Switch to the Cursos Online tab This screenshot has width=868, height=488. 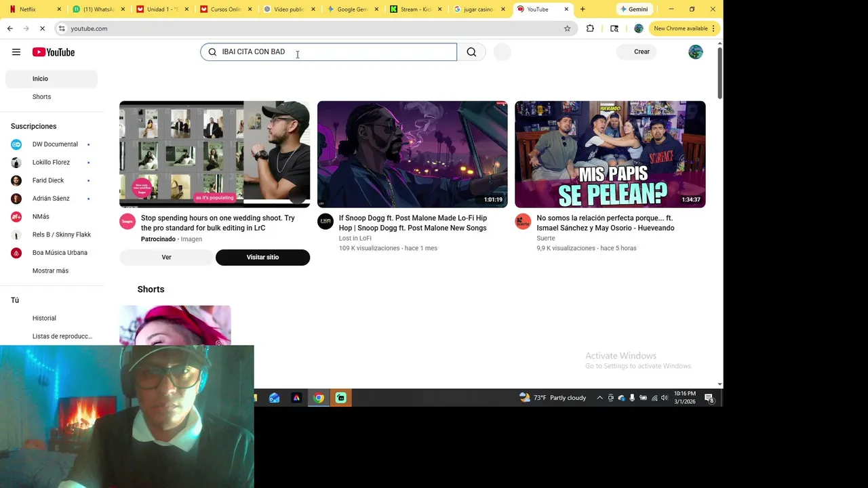point(226,9)
